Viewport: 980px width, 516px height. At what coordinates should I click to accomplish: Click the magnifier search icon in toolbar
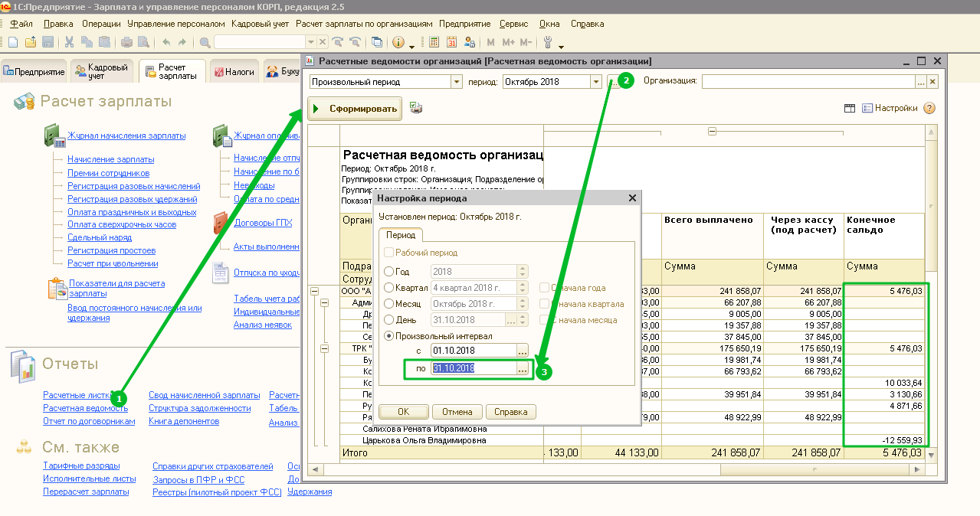pyautogui.click(x=205, y=41)
